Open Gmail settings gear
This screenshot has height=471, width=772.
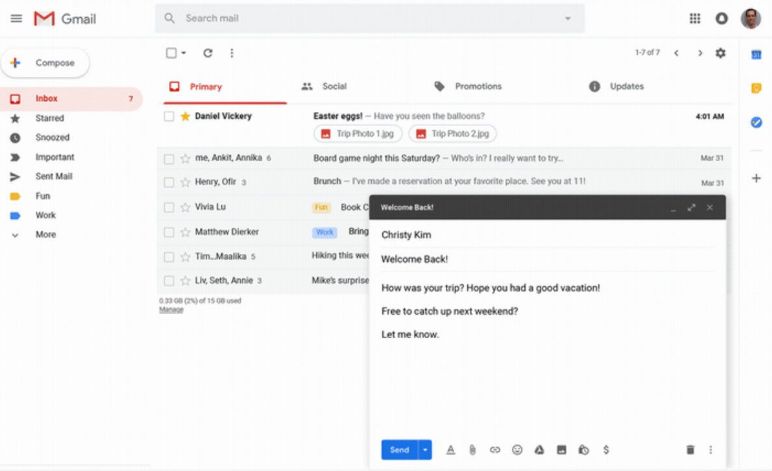point(720,53)
